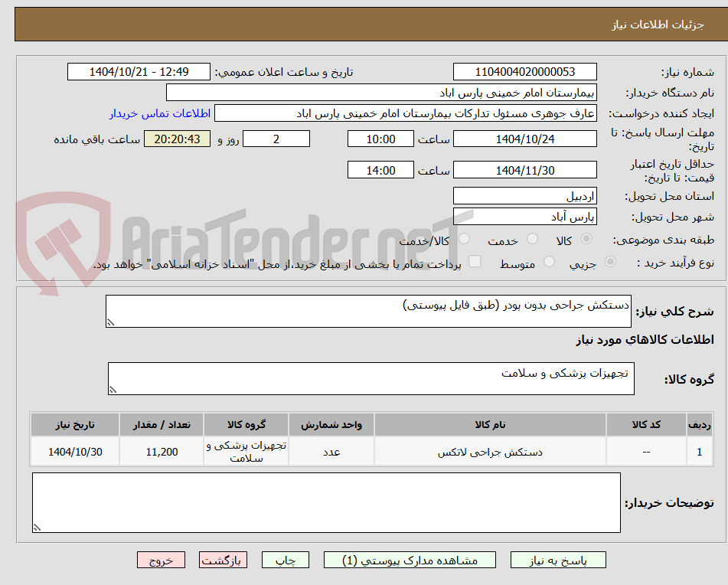Click the validity time 14:00 field
This screenshot has height=585, width=728.
coord(380,170)
